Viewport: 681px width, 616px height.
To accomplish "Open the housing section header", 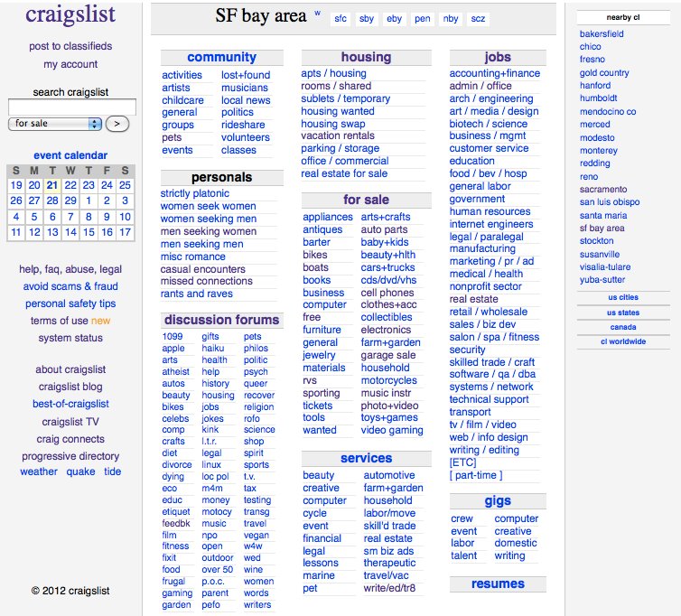I will click(366, 57).
